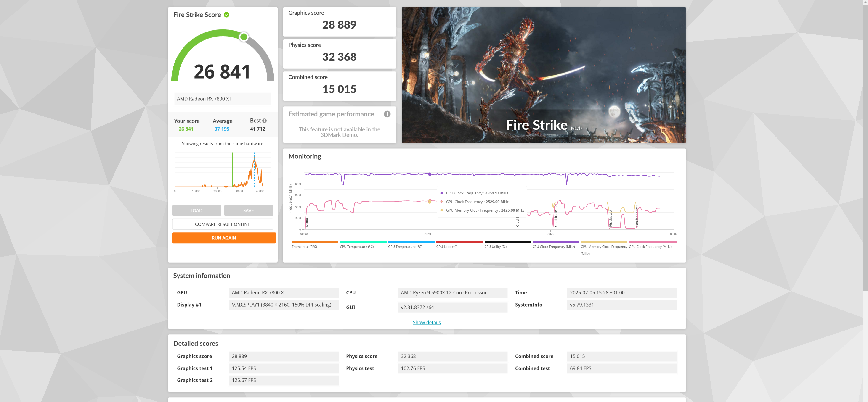Viewport: 868px width, 402px height.
Task: Open Estimated game performance info icon
Action: 387,114
